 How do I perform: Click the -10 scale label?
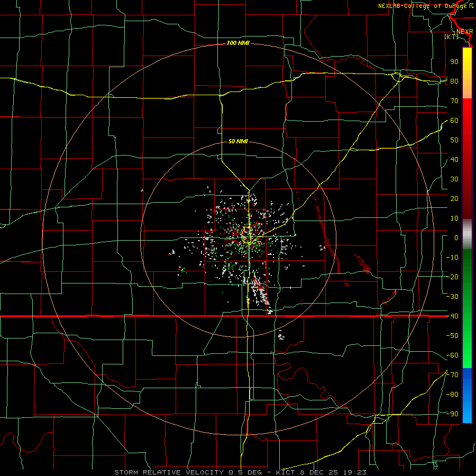452,258
